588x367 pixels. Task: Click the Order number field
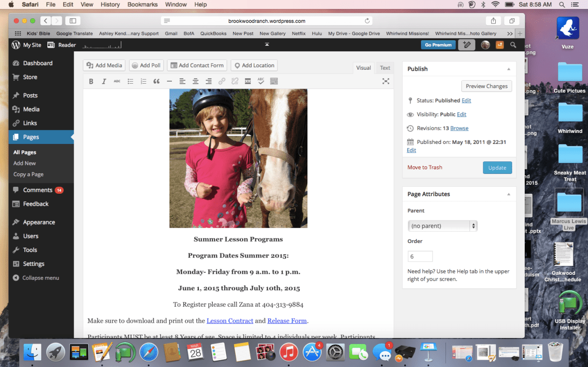[420, 256]
